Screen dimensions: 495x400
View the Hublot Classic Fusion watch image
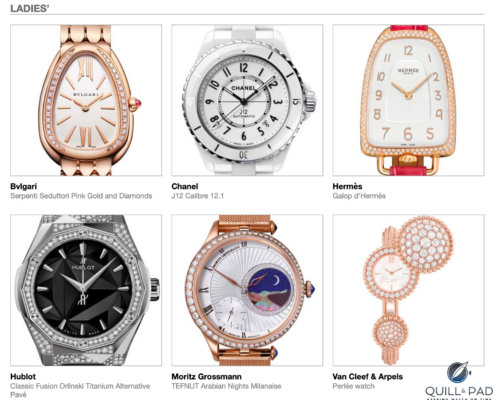[x=86, y=290]
